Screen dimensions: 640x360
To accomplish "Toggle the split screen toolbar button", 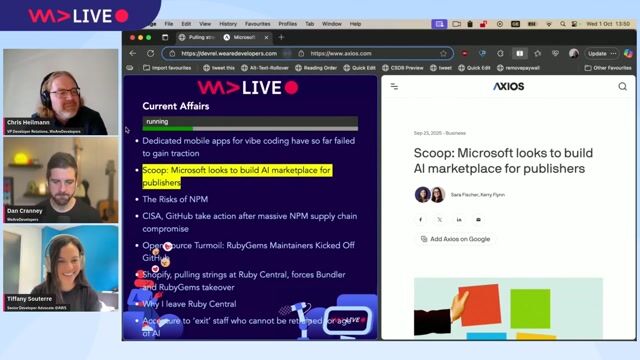I will click(519, 53).
